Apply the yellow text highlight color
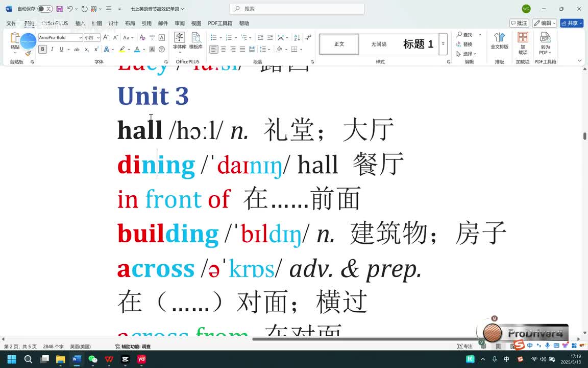 pos(122,49)
